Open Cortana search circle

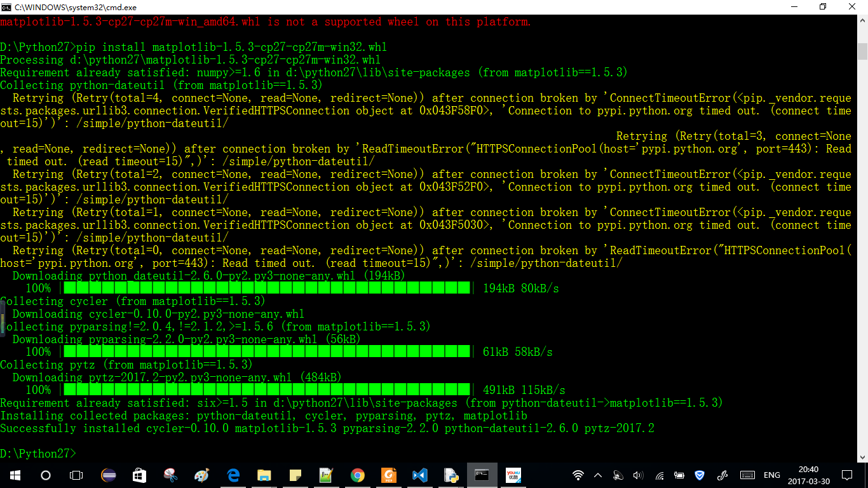[45, 475]
